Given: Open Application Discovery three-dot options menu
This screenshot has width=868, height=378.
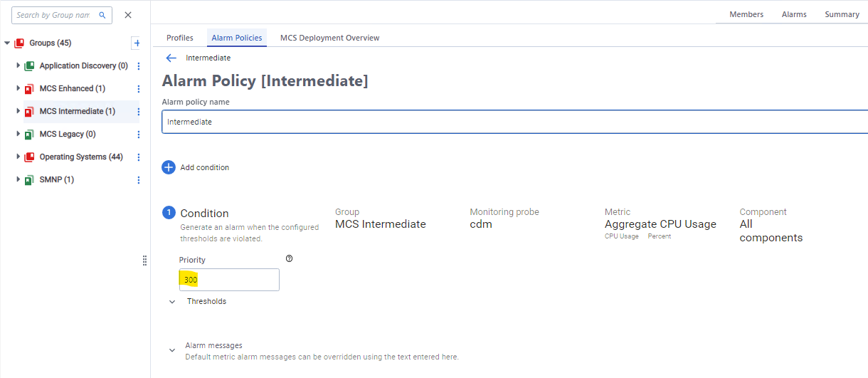Looking at the screenshot, I should click(139, 66).
